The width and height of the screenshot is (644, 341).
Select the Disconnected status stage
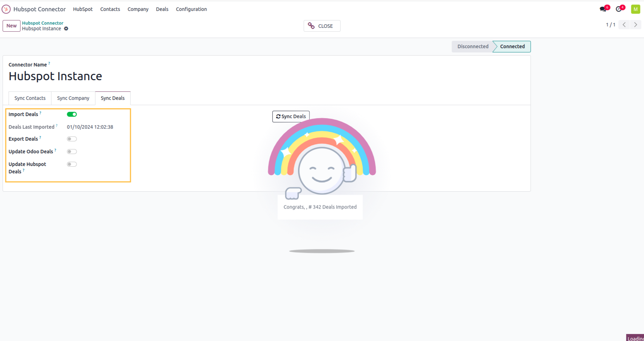point(473,46)
